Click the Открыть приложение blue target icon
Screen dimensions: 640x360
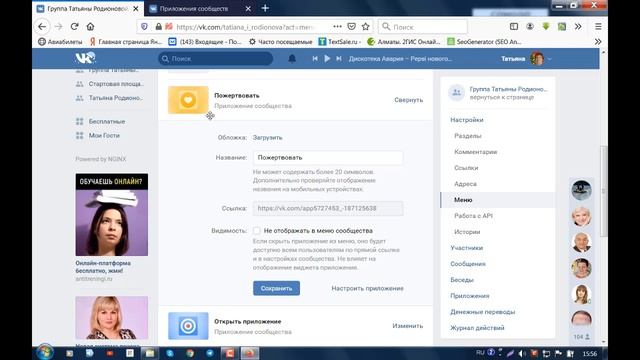(x=188, y=326)
